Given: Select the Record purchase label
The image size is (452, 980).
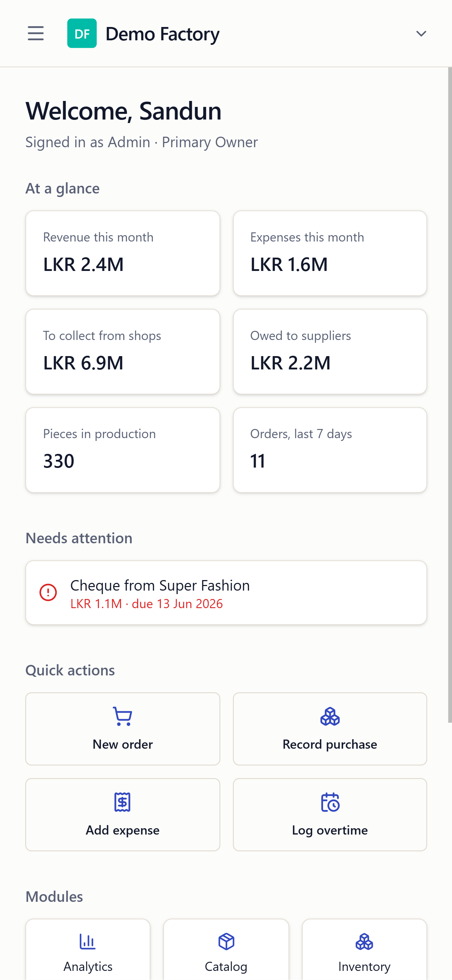Looking at the screenshot, I should tap(330, 744).
